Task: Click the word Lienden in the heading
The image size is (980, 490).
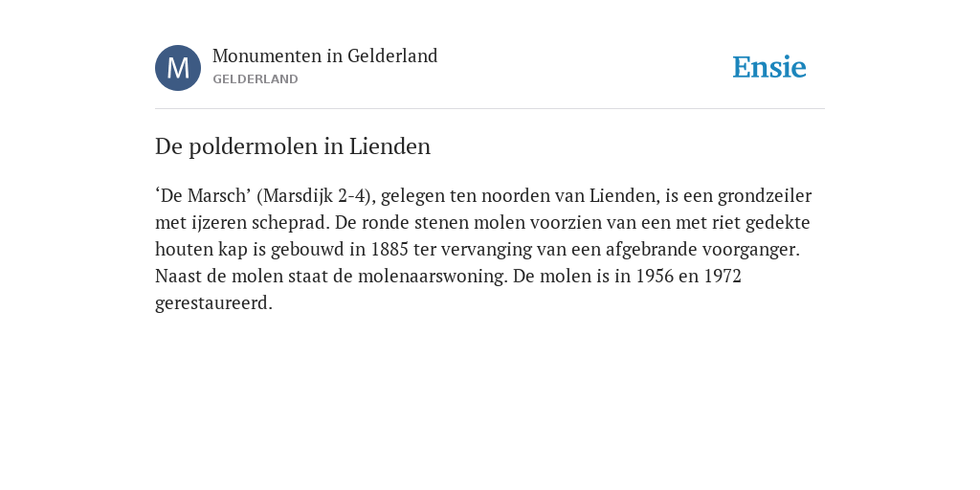Action: [x=390, y=146]
